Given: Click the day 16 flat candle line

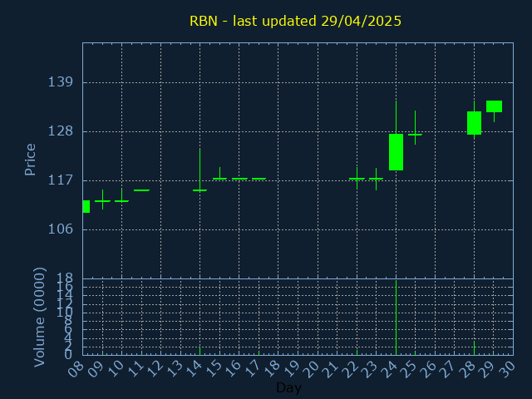Looking at the screenshot, I should coord(239,179).
